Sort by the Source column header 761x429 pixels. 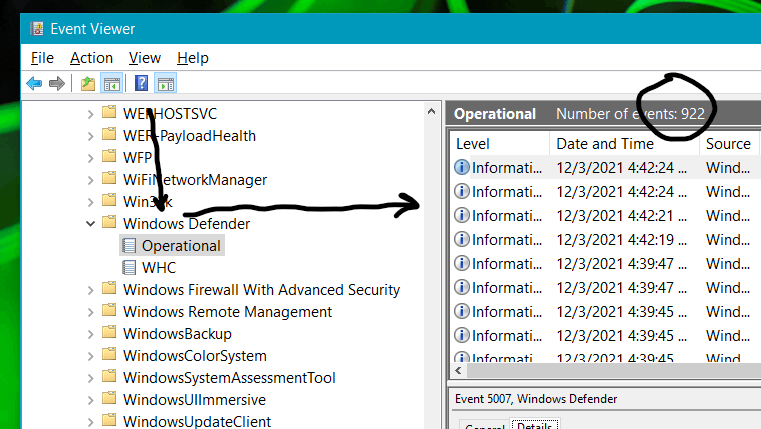(730, 144)
